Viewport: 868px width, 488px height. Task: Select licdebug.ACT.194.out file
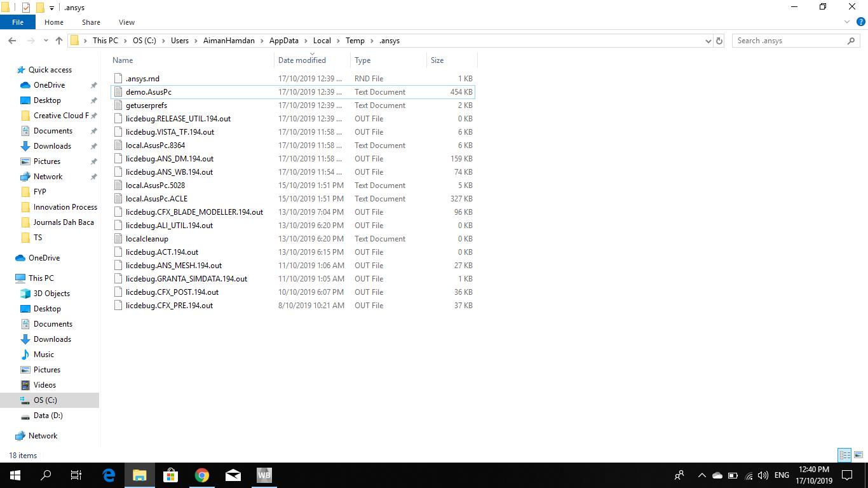point(162,252)
